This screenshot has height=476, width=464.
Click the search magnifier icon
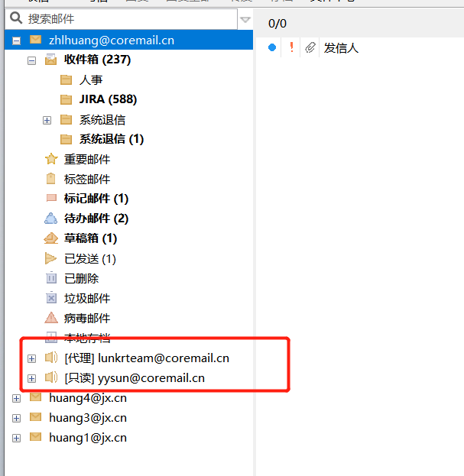15,18
